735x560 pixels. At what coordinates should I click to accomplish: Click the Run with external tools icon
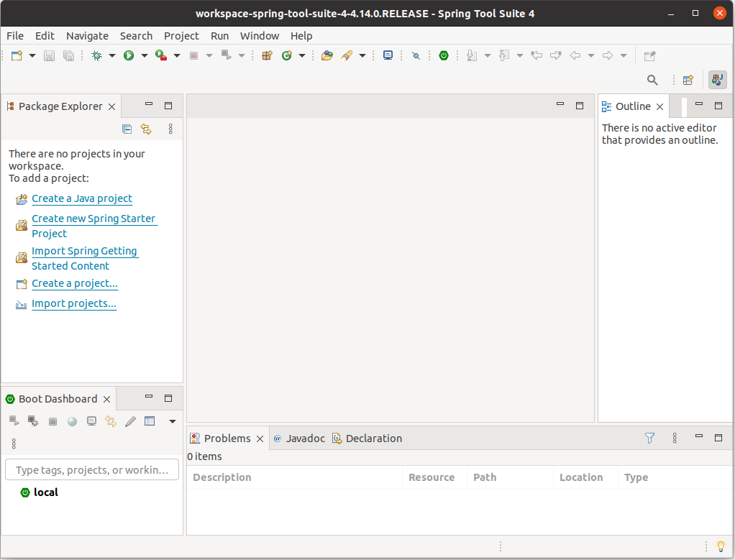pos(161,56)
